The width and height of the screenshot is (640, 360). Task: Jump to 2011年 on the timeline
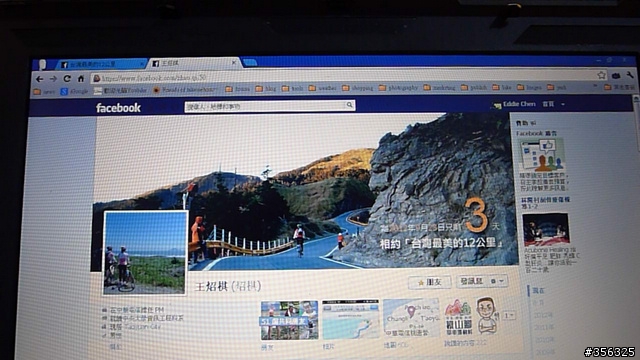[x=544, y=327]
